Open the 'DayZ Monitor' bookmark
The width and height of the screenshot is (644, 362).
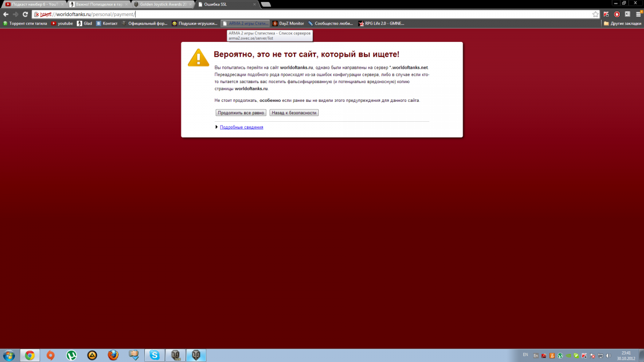click(x=288, y=24)
